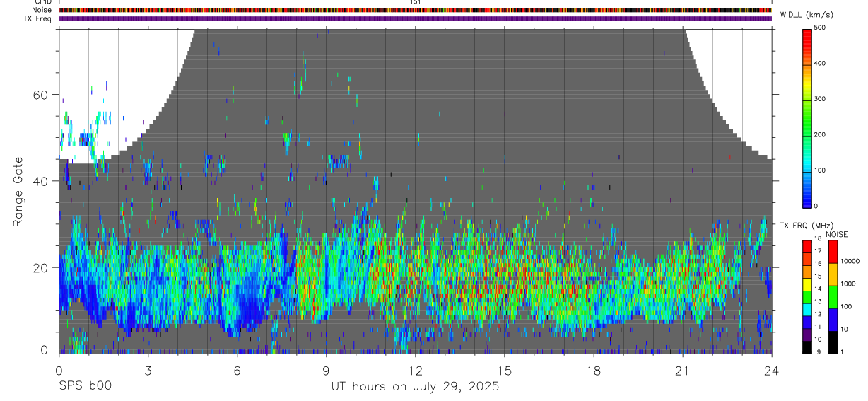Click the '3' tick on UT hours axis
Screen dimensions: 868x401
coord(148,370)
